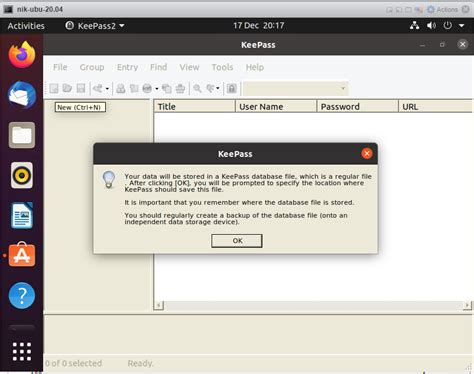Click the Copy URL toolbar icon

(167, 88)
